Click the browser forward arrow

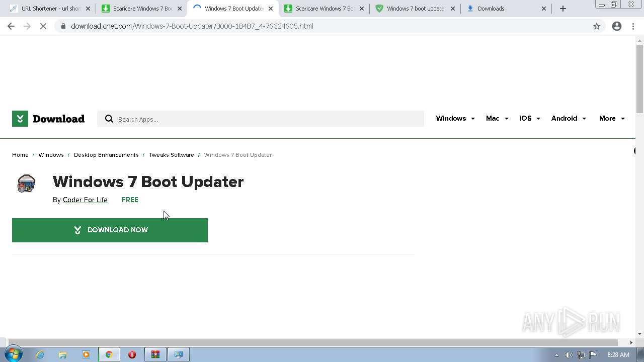pos(27,26)
